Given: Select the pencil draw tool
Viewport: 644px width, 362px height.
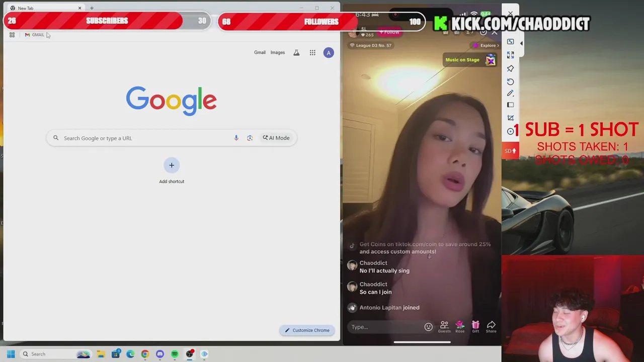Looking at the screenshot, I should [511, 93].
